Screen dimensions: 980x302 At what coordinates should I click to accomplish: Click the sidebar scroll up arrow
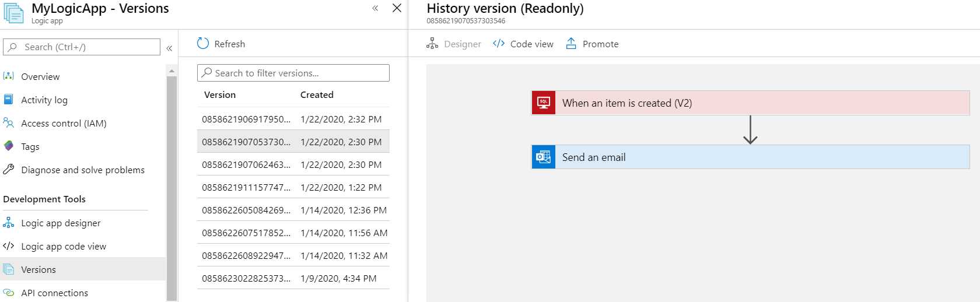click(171, 71)
